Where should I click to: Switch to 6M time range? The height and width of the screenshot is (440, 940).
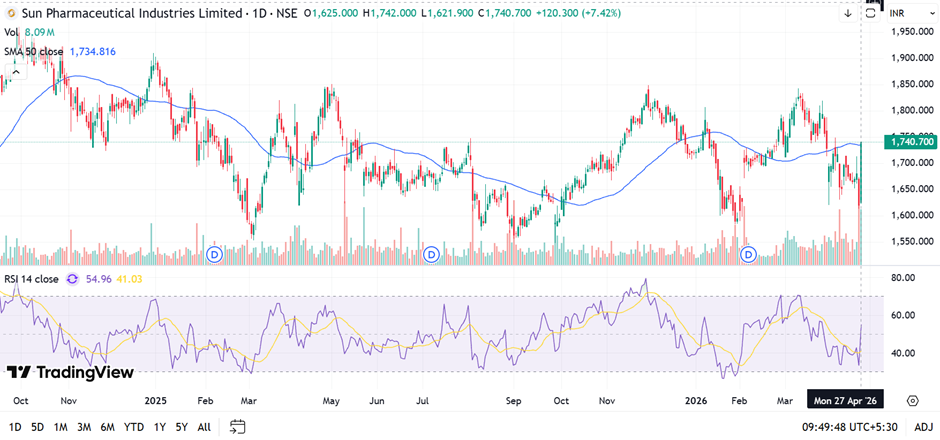(106, 427)
